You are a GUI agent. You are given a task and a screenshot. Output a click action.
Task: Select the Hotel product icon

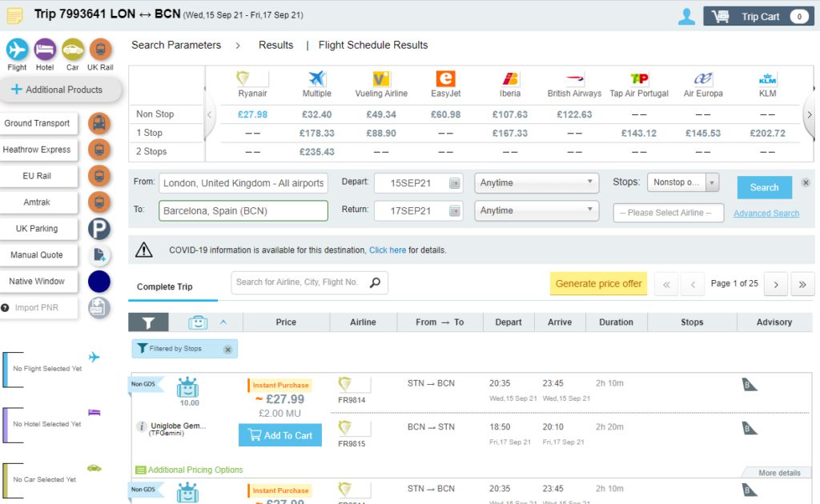(x=45, y=50)
